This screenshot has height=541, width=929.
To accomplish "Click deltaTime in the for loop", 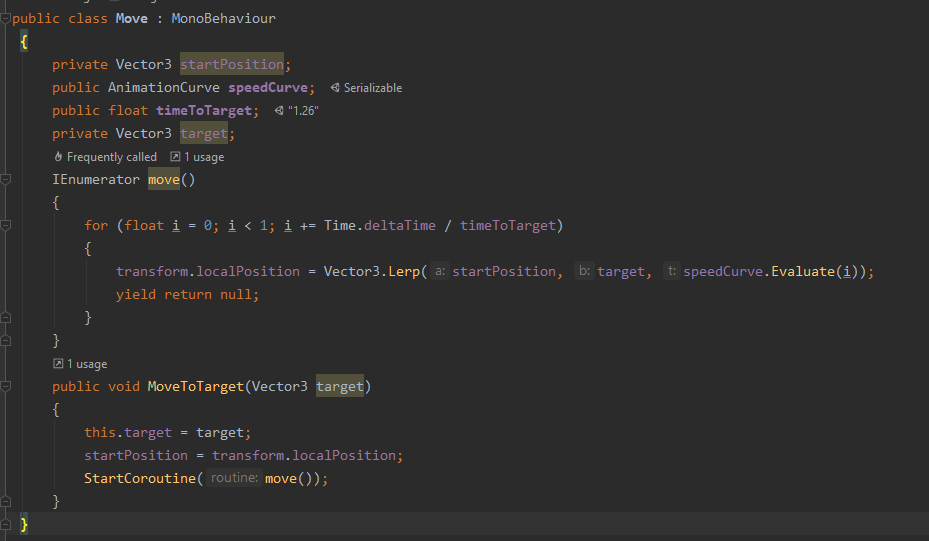I will pos(399,226).
